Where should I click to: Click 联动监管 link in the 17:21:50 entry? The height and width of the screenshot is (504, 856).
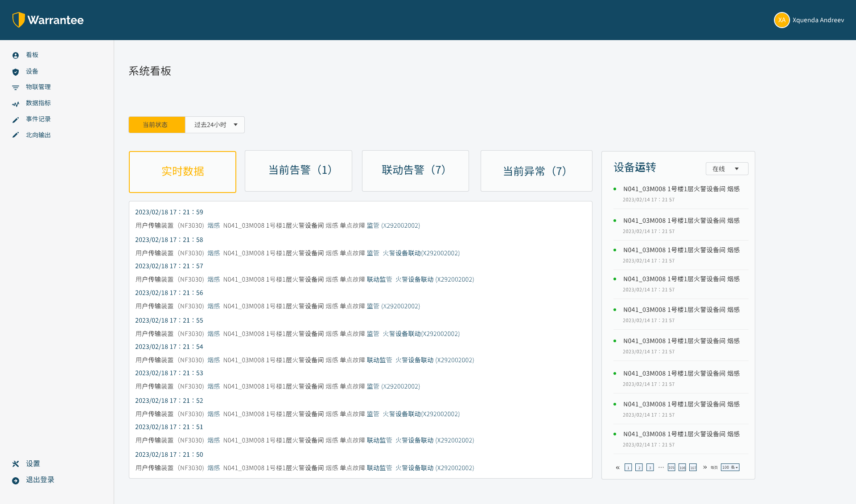pyautogui.click(x=379, y=468)
